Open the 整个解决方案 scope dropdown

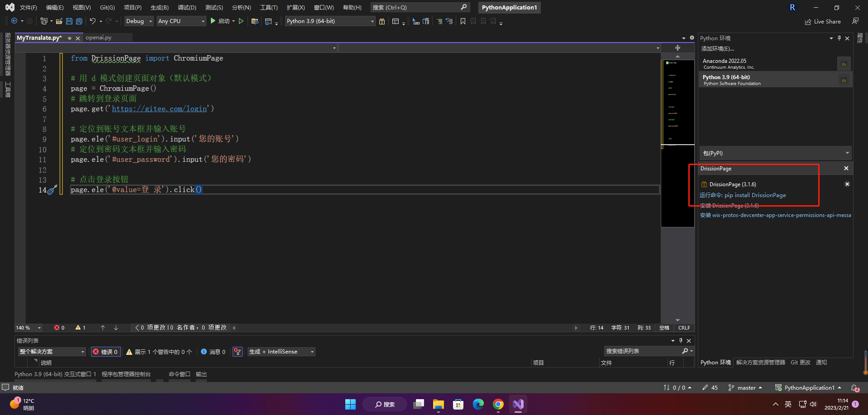(x=52, y=352)
